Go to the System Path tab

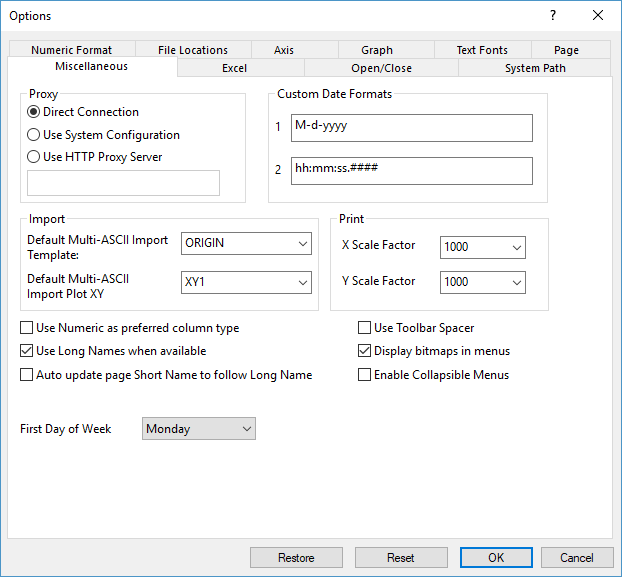click(x=534, y=68)
